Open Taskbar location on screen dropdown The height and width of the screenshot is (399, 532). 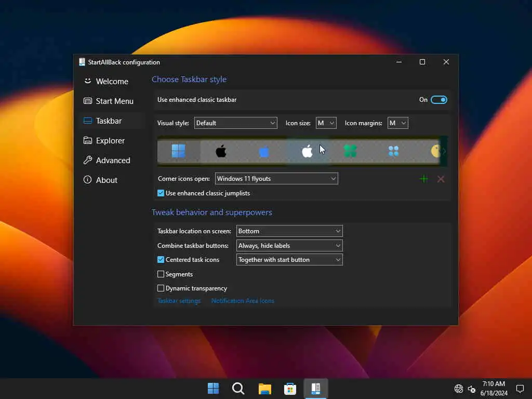click(x=289, y=231)
